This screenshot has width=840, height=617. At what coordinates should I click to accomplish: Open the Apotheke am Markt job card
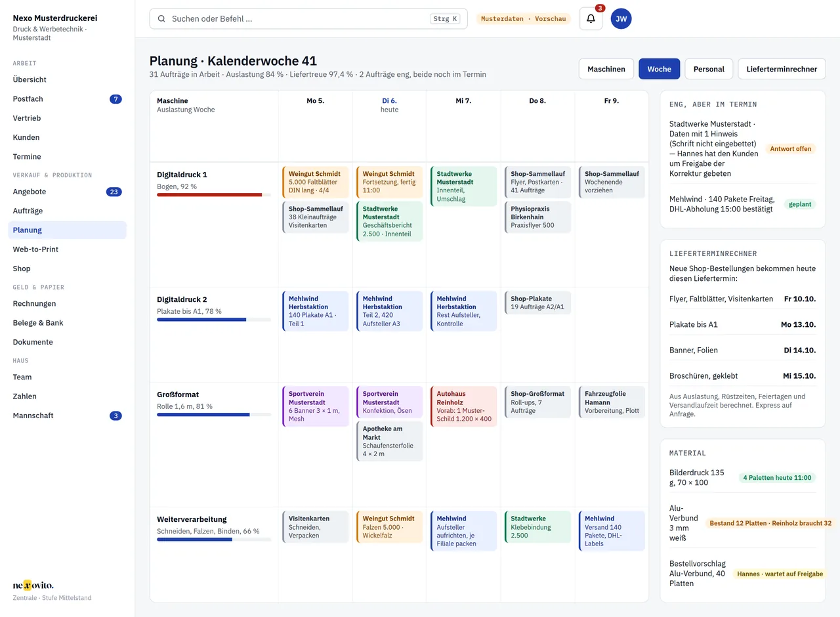click(x=390, y=441)
